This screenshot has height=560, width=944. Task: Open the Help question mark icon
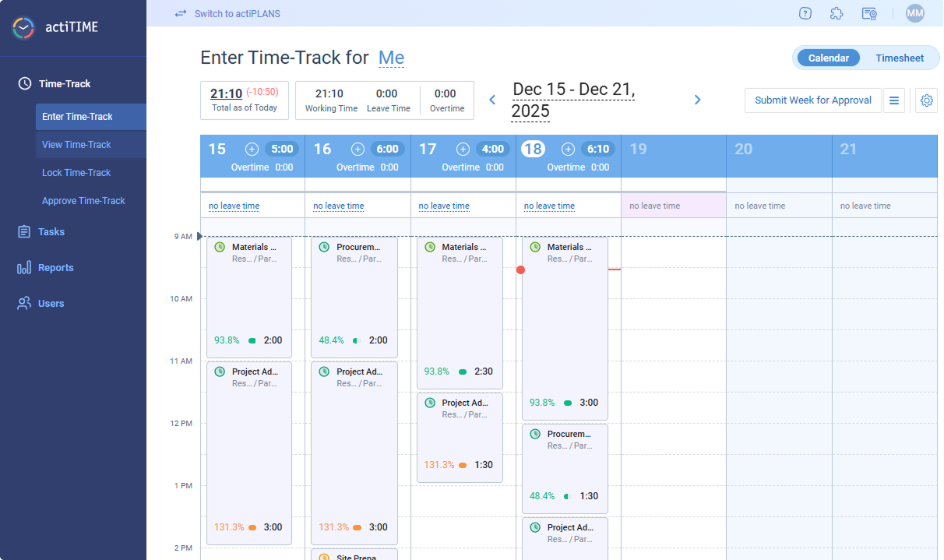(805, 13)
